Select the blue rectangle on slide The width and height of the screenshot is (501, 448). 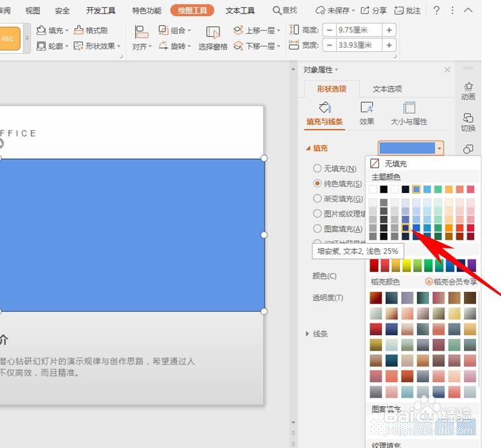click(132, 235)
